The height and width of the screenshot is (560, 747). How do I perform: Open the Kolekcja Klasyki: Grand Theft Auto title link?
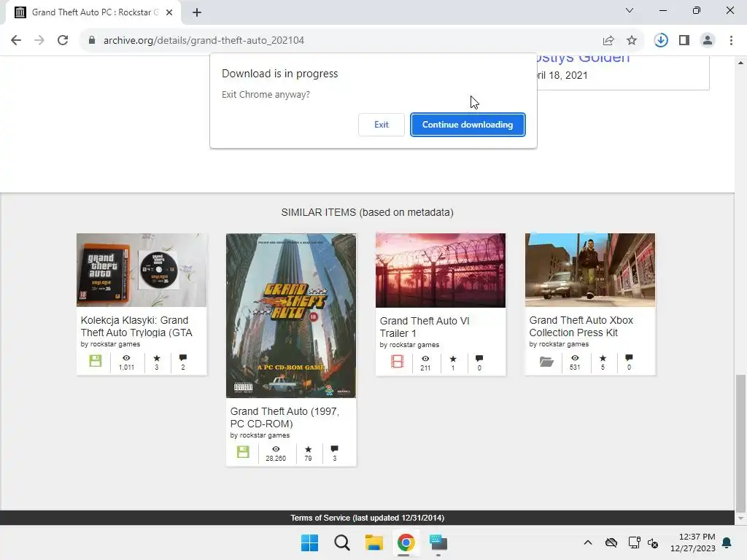136,326
